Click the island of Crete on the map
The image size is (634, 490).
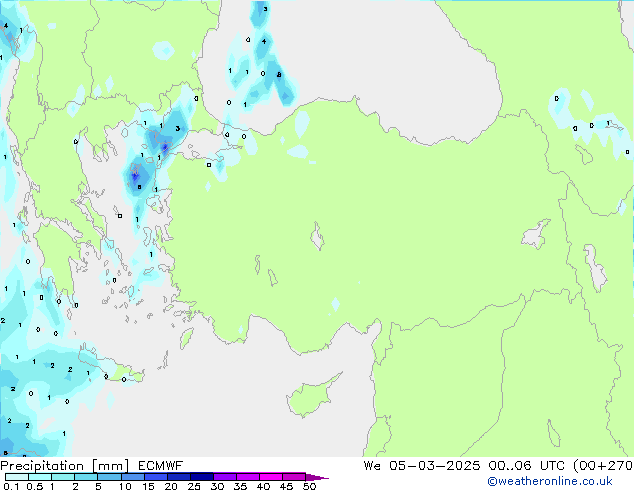(111, 368)
